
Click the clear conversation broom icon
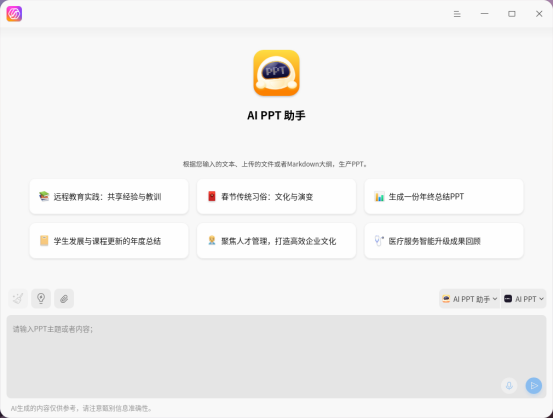coord(18,299)
